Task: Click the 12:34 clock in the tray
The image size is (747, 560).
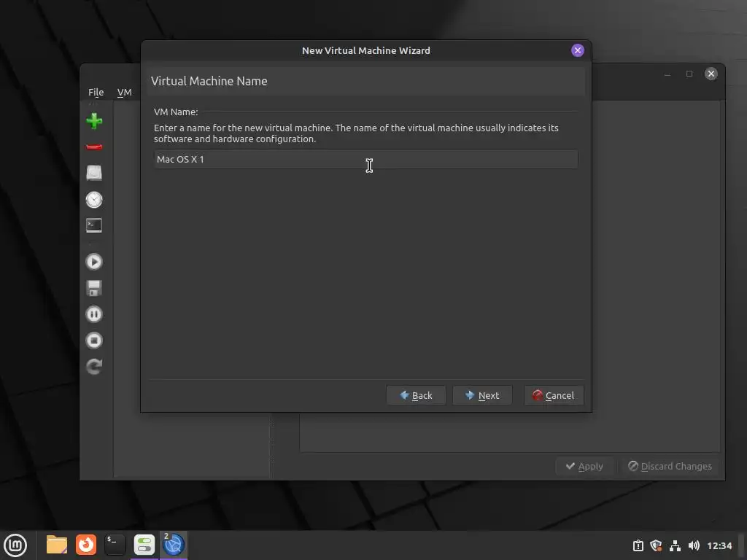Action: [719, 545]
